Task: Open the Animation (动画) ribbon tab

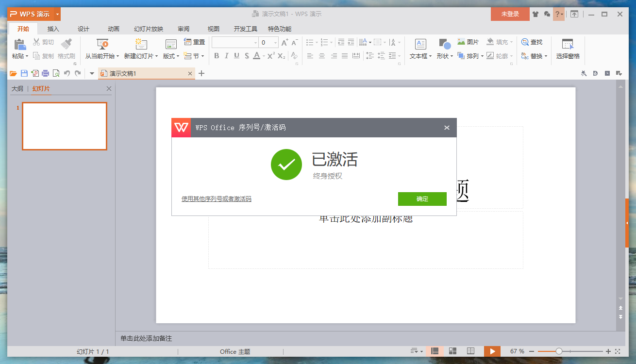Action: pyautogui.click(x=114, y=29)
